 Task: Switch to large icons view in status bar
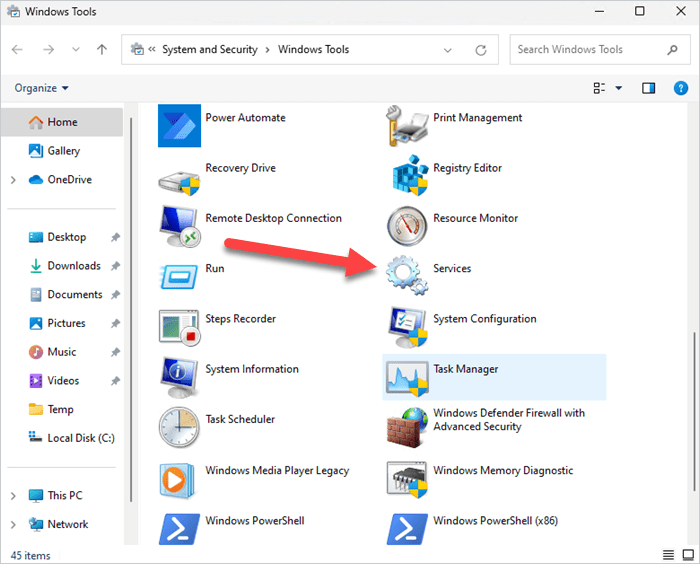(x=688, y=555)
